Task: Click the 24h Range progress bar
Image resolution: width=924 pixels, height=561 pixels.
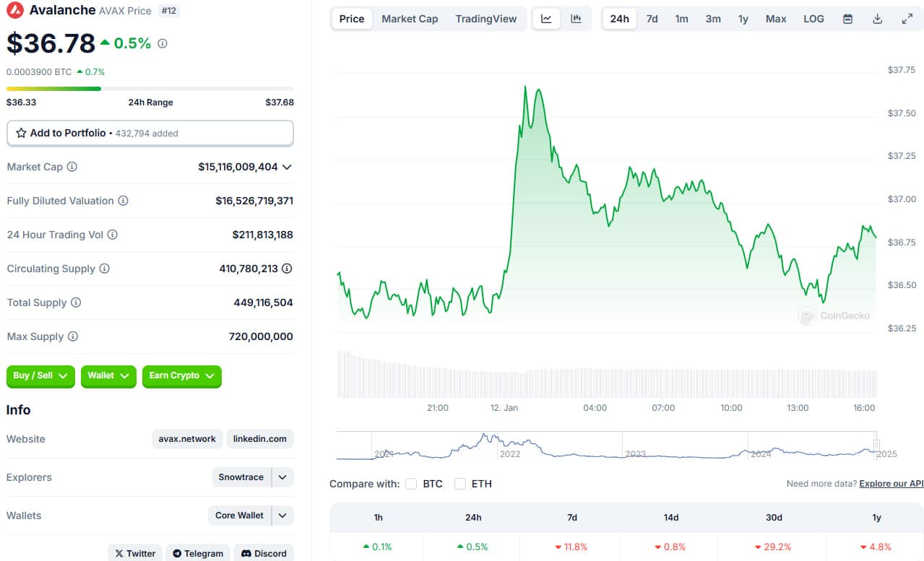Action: [150, 89]
